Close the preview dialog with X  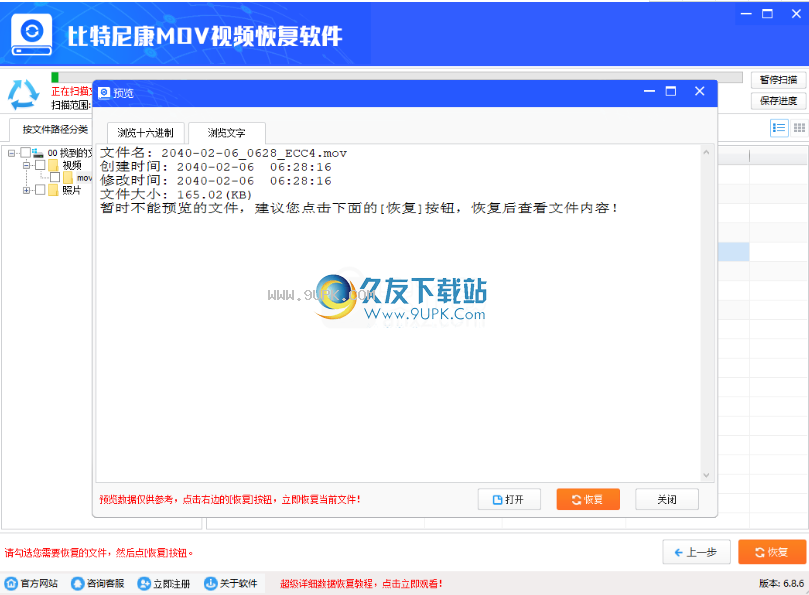coord(700,91)
